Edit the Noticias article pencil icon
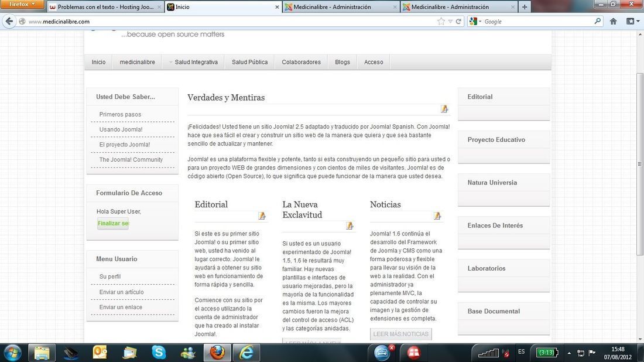The image size is (644, 362). click(x=437, y=216)
